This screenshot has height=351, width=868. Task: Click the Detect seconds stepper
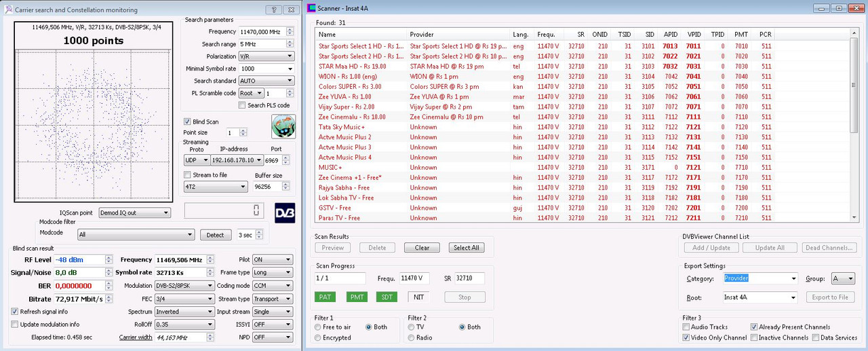click(x=259, y=235)
